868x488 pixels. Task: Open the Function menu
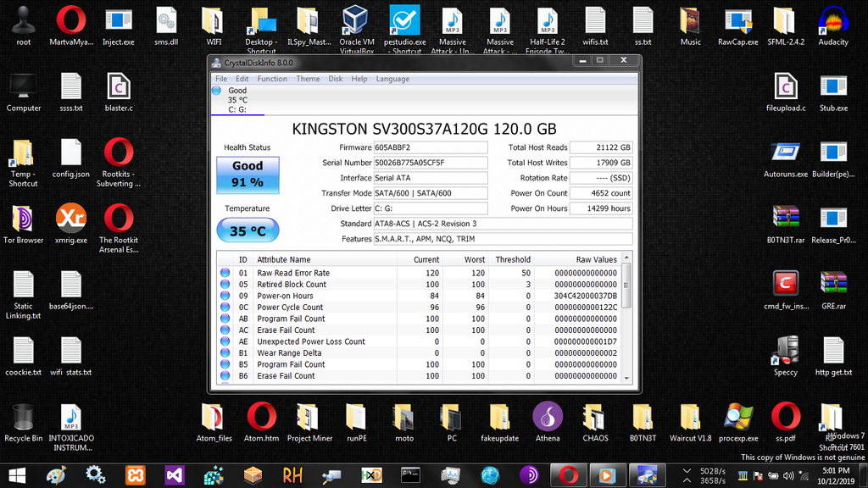pyautogui.click(x=272, y=79)
